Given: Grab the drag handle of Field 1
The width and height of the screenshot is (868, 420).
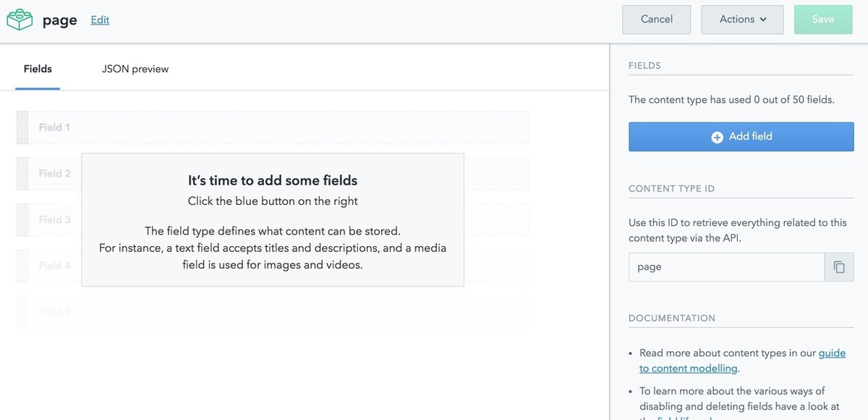Looking at the screenshot, I should point(22,127).
